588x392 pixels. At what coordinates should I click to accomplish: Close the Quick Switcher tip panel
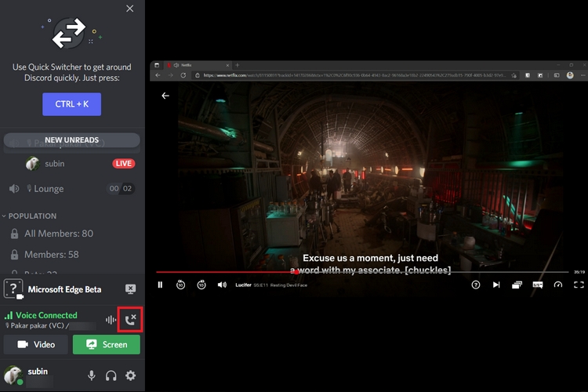129,9
